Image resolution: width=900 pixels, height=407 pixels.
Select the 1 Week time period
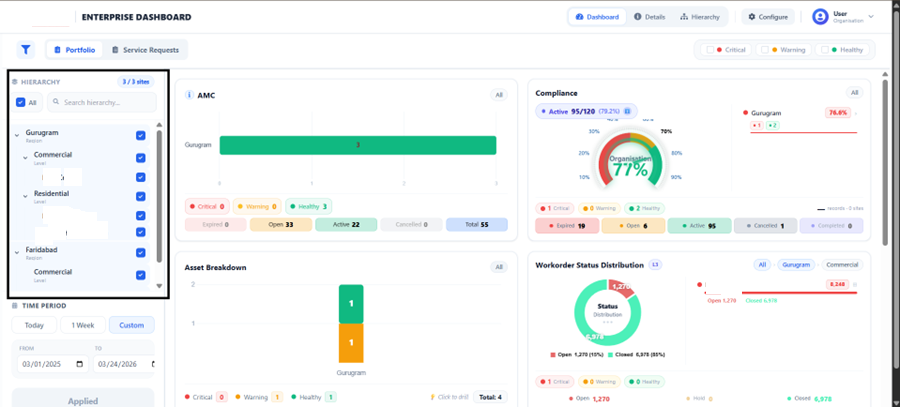[x=83, y=325]
